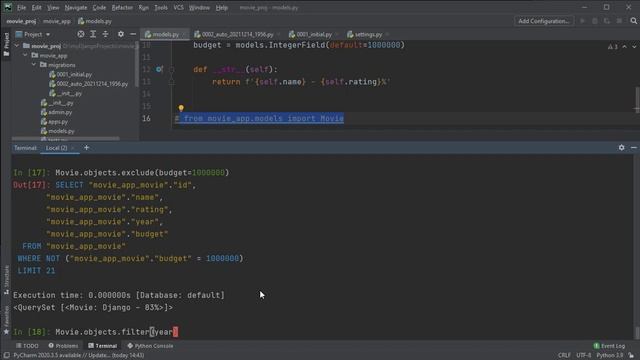This screenshot has width=640, height=360.
Task: Toggle the Project side tool button
Action: point(6,44)
